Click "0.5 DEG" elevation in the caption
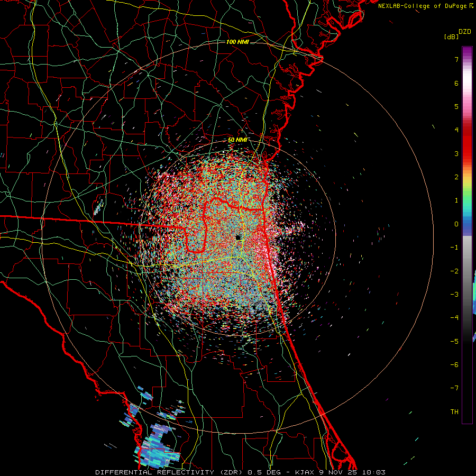This screenshot has width=476, height=476. [x=263, y=472]
